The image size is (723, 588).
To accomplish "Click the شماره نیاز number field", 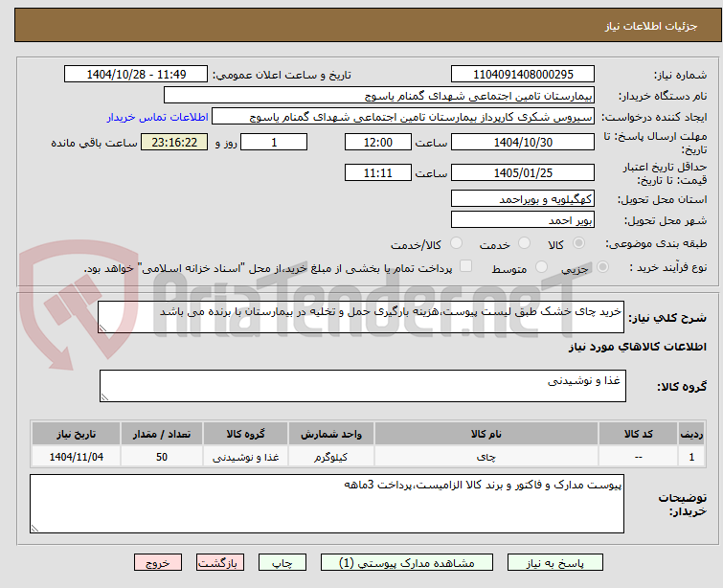I will 523,75.
